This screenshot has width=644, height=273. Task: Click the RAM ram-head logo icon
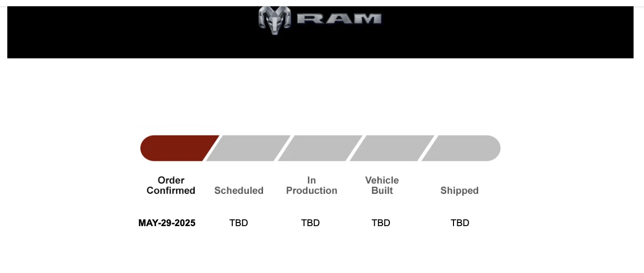275,20
